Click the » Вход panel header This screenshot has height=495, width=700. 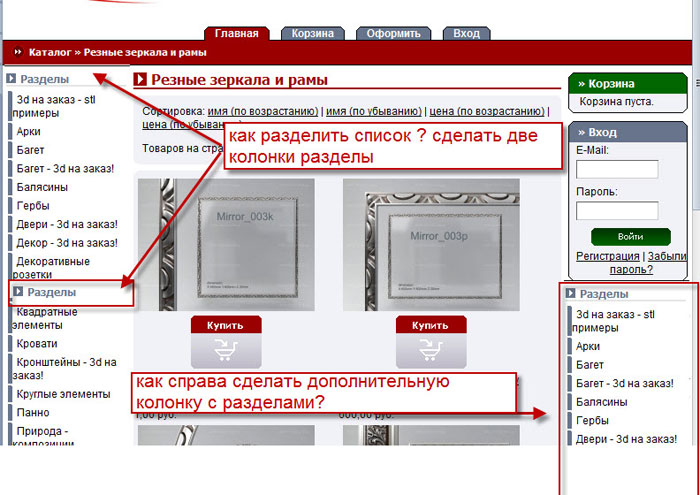628,132
